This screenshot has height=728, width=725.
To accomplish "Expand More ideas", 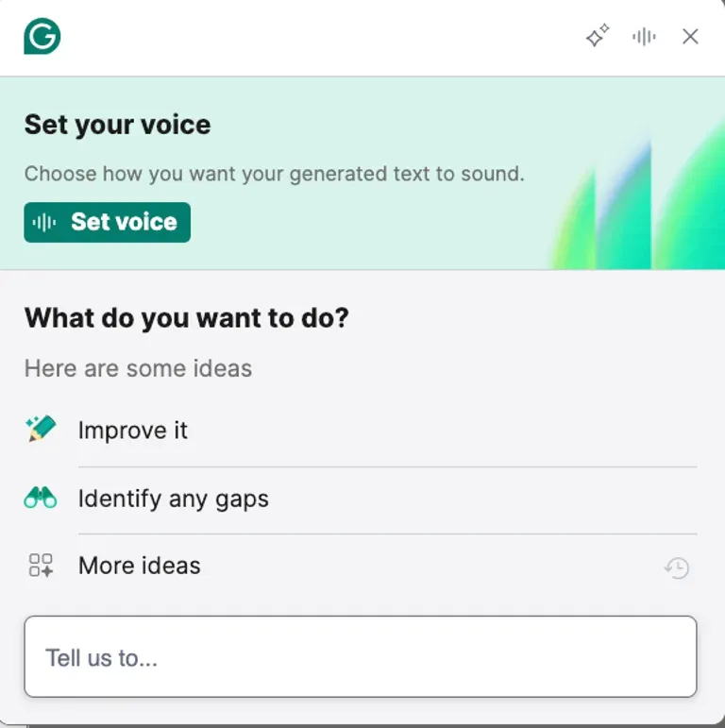I will pos(140,566).
